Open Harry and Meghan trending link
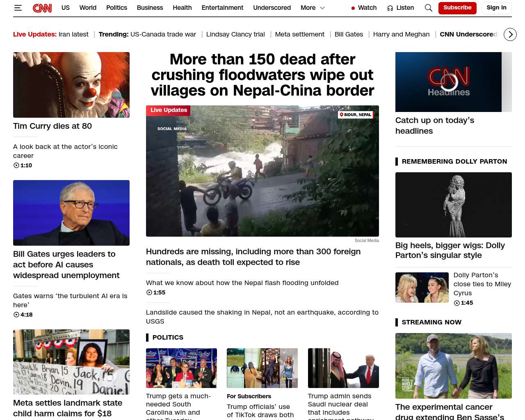525x420 pixels. point(401,34)
